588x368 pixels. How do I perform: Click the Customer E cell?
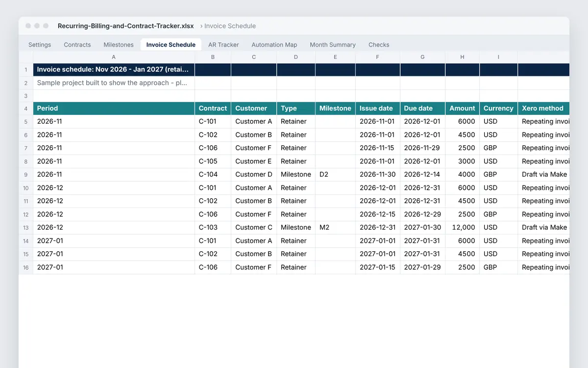click(254, 161)
